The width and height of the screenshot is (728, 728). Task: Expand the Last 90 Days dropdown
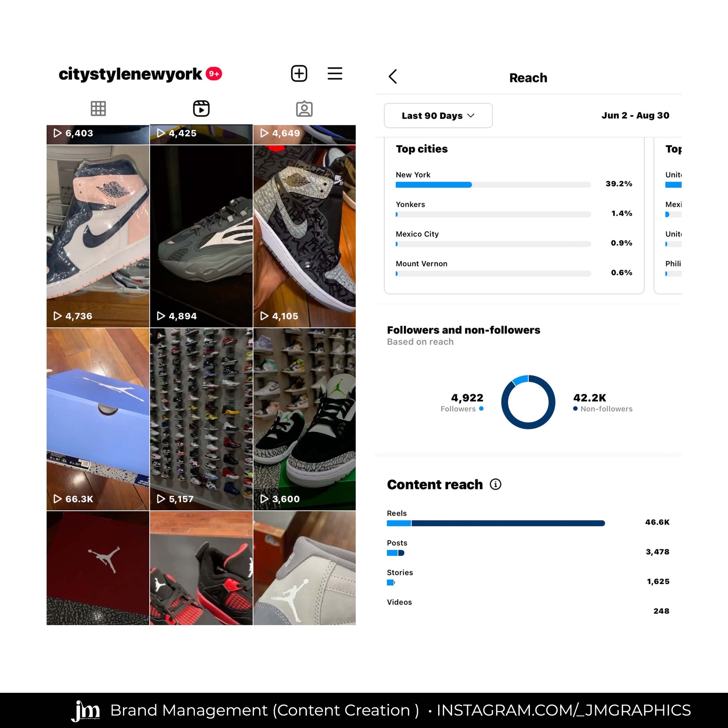(438, 116)
